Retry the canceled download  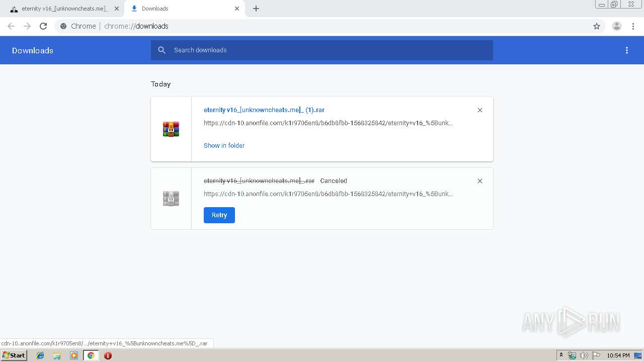[219, 215]
